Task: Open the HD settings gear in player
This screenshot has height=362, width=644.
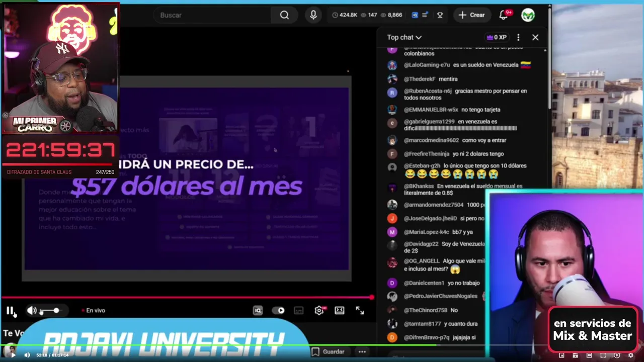Action: [x=319, y=311]
